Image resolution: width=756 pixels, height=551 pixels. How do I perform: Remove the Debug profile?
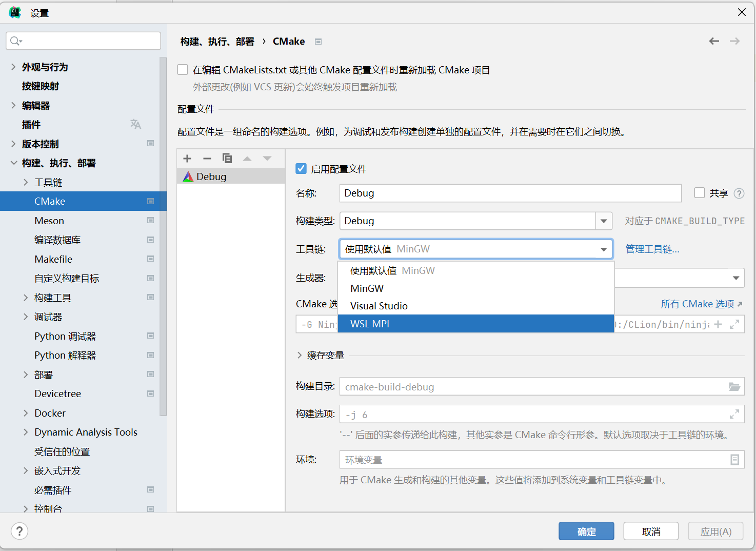(207, 159)
